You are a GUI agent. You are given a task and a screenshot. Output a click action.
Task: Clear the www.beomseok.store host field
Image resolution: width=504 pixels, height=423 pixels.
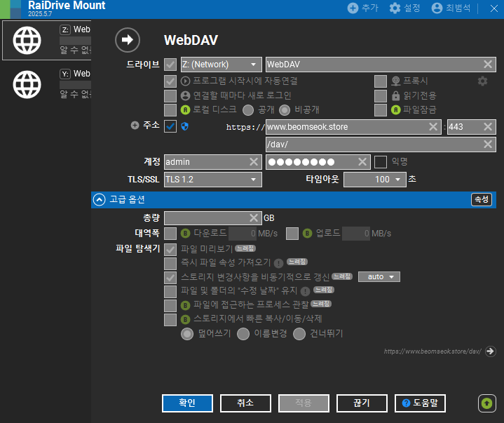(x=433, y=127)
